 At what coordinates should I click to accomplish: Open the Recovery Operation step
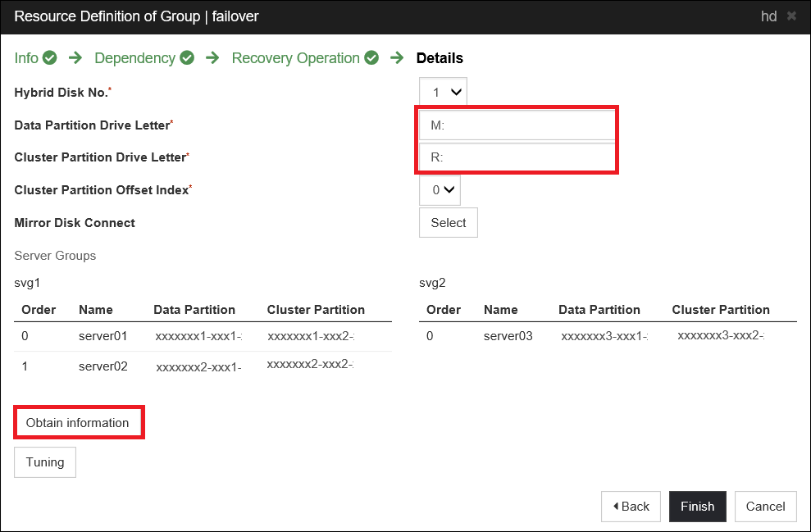[x=295, y=57]
